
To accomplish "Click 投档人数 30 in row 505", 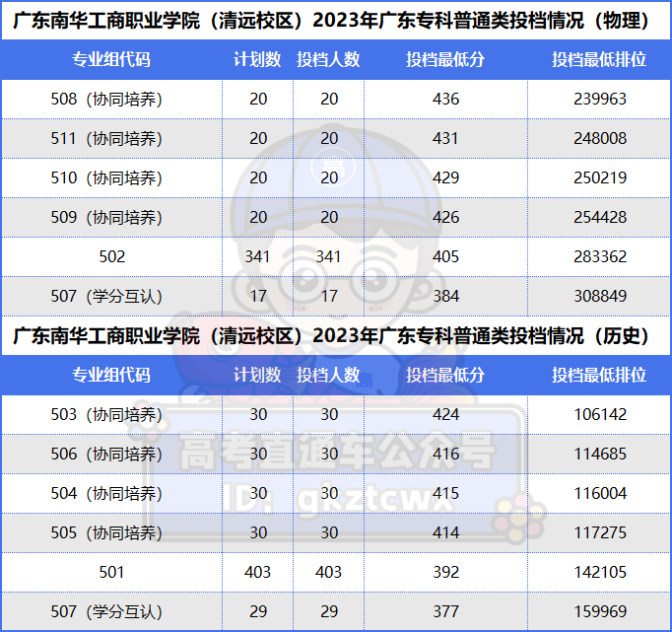I will point(329,533).
